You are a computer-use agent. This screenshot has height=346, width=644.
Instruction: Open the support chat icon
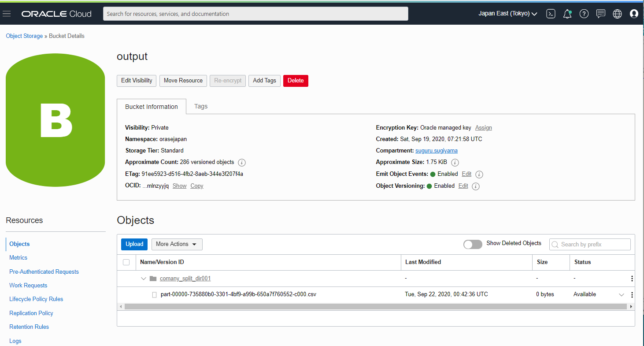click(601, 14)
